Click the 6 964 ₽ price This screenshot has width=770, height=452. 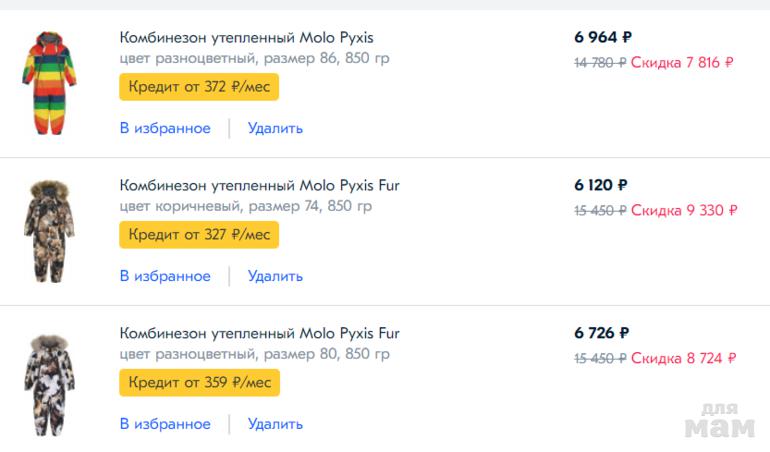[603, 38]
